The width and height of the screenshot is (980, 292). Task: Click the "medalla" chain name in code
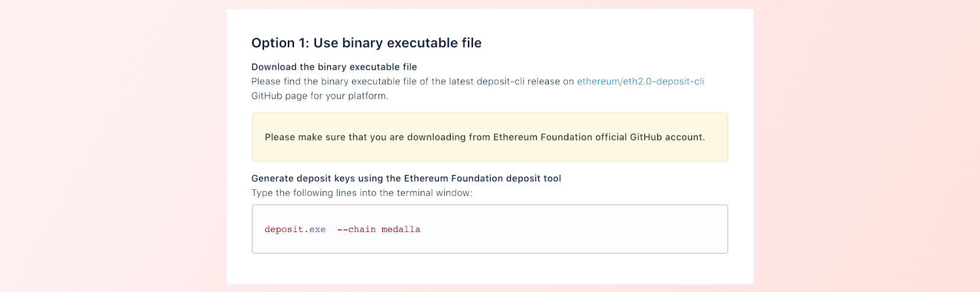pos(401,230)
